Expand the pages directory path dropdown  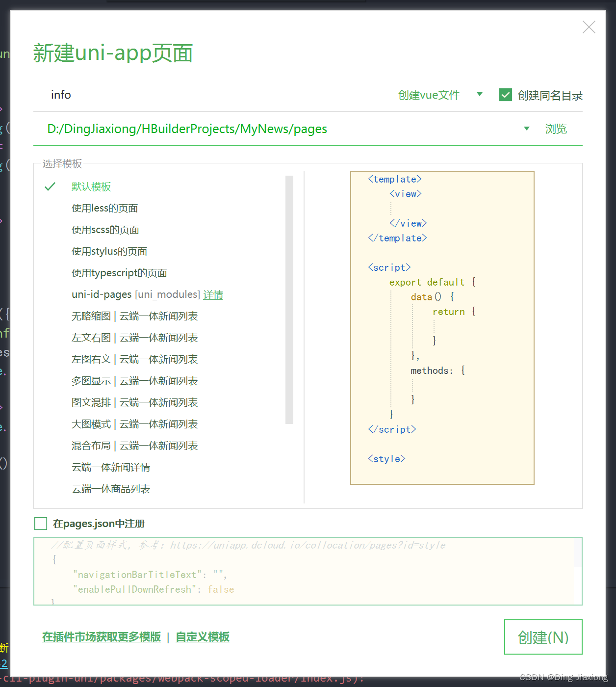click(x=526, y=129)
